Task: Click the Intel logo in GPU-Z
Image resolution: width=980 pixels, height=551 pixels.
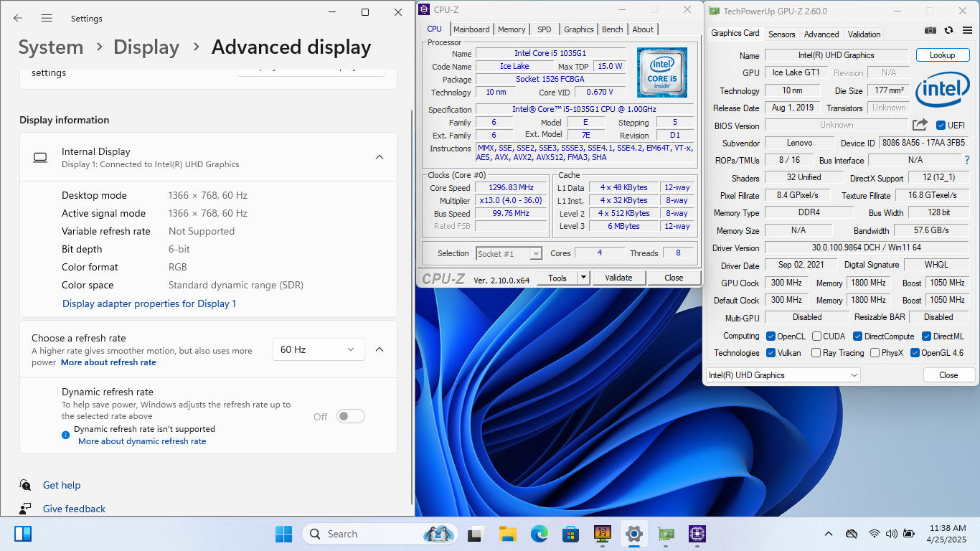Action: click(943, 90)
